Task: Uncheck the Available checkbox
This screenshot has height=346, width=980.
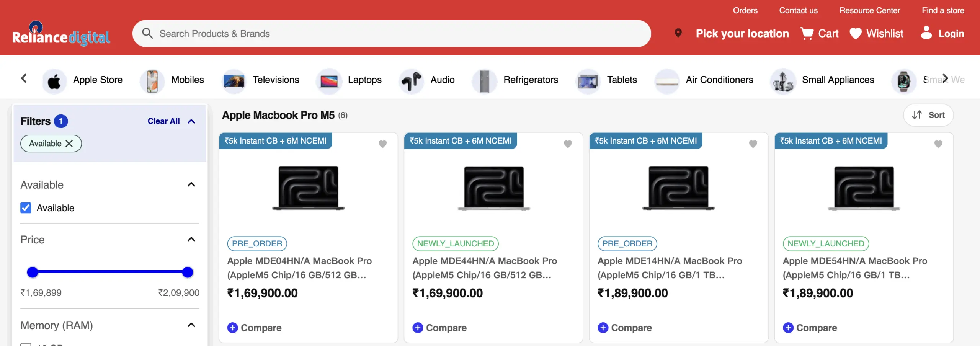Action: pos(26,208)
